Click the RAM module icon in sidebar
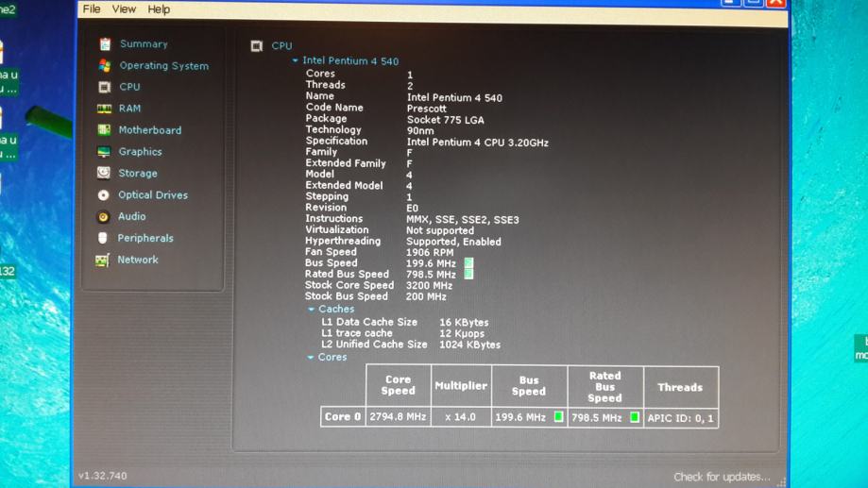 tap(104, 109)
